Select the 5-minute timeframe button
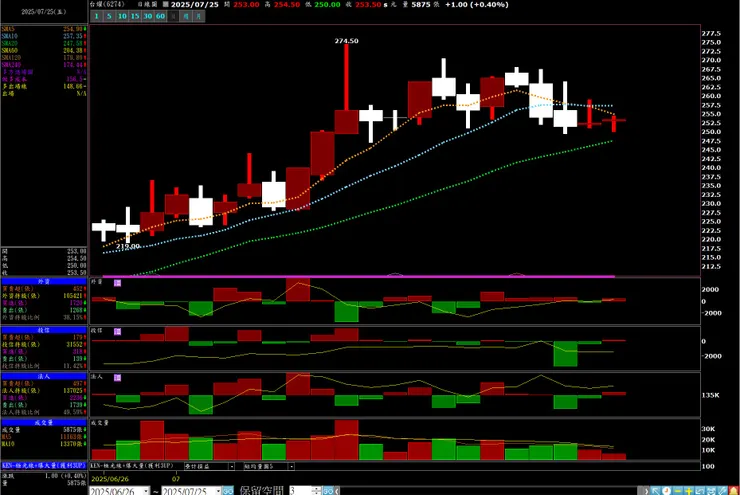 [x=109, y=16]
